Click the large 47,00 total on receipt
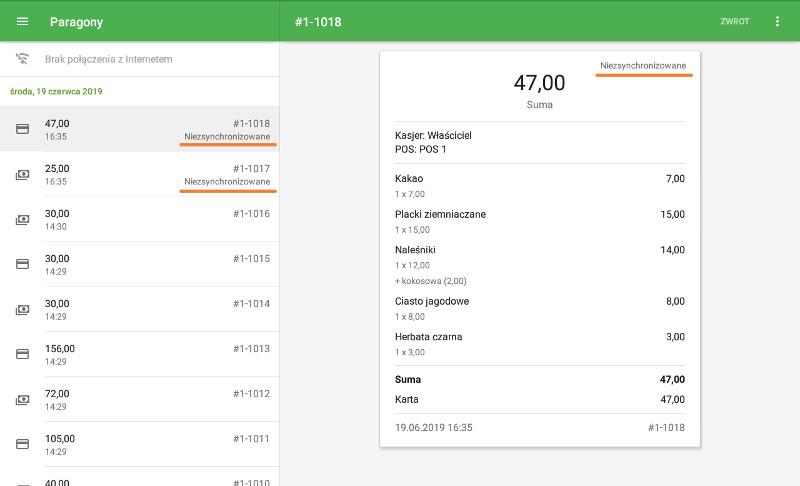Image resolution: width=800 pixels, height=486 pixels. [539, 83]
